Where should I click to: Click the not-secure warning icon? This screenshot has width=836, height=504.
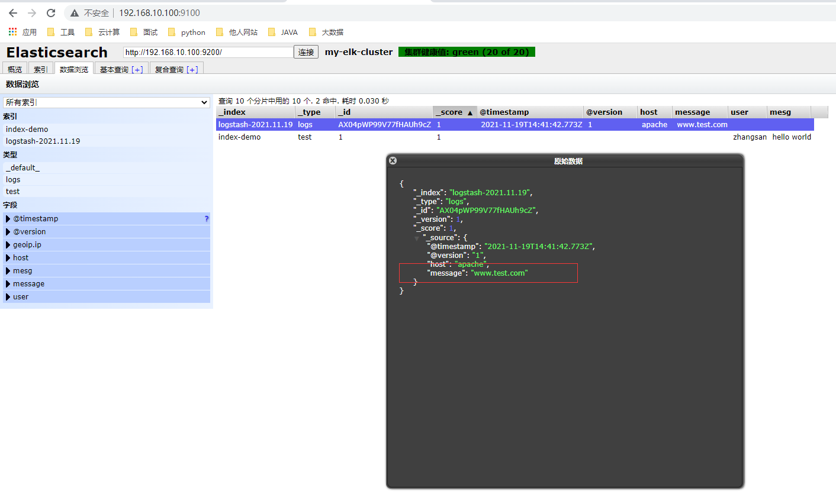[x=75, y=13]
